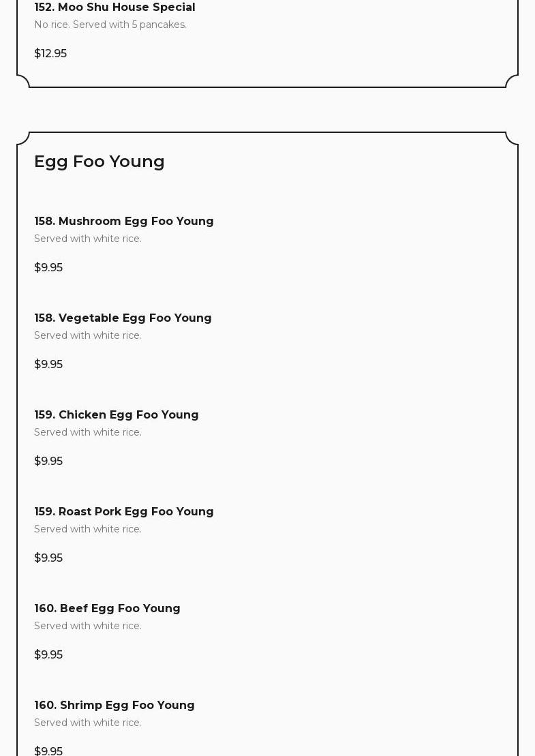Image resolution: width=535 pixels, height=756 pixels.
Task: Open the Moo Shu House Special item
Action: [x=114, y=7]
